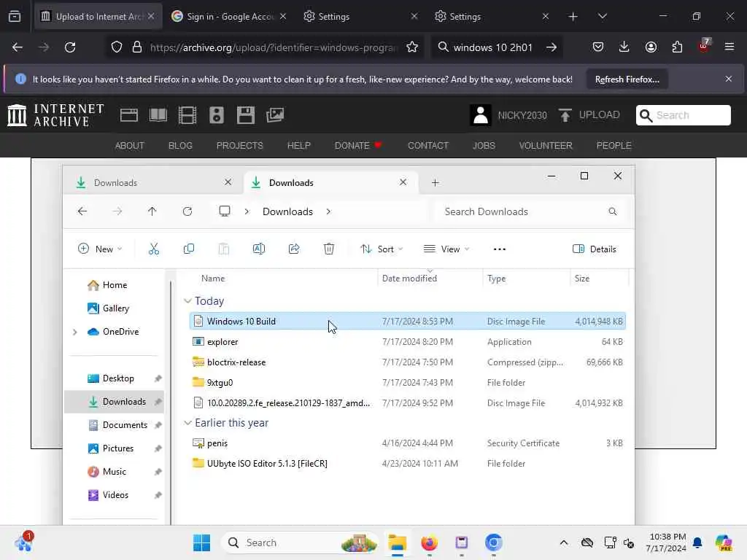The image size is (747, 560).
Task: Collapse the Earlier this year group
Action: [187, 423]
